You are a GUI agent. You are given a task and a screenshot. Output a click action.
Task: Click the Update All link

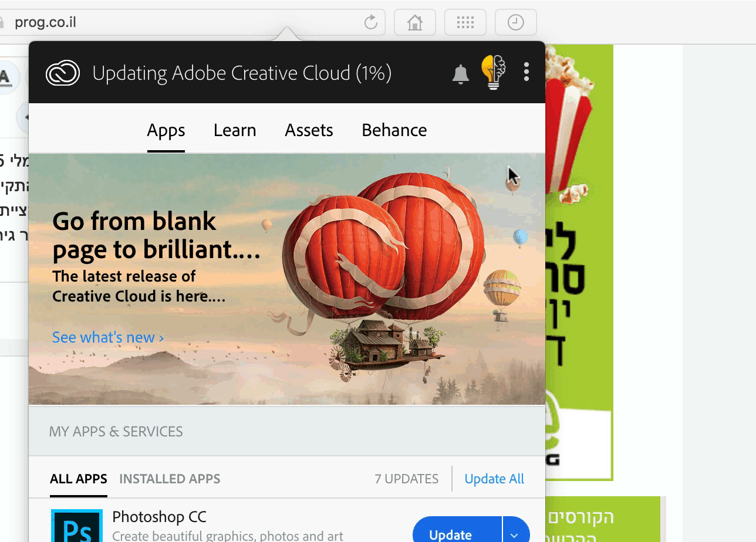(x=494, y=479)
